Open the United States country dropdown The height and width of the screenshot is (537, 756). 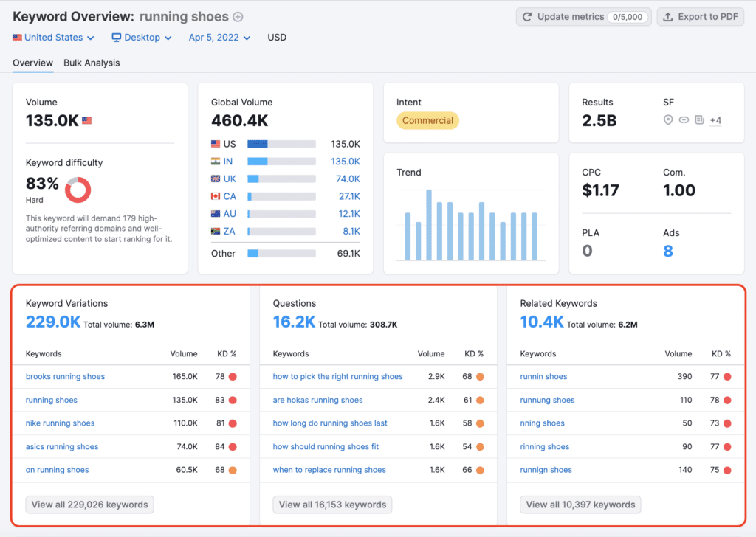click(x=53, y=38)
